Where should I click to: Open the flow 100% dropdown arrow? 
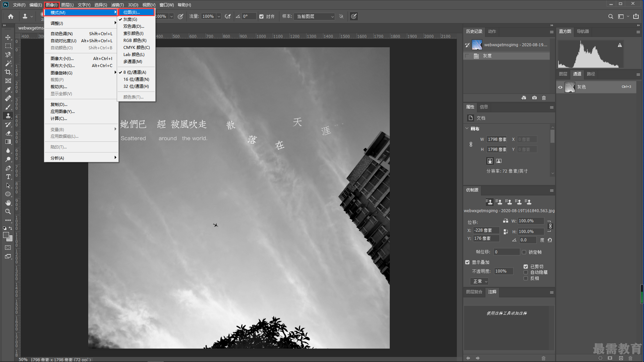(x=219, y=16)
